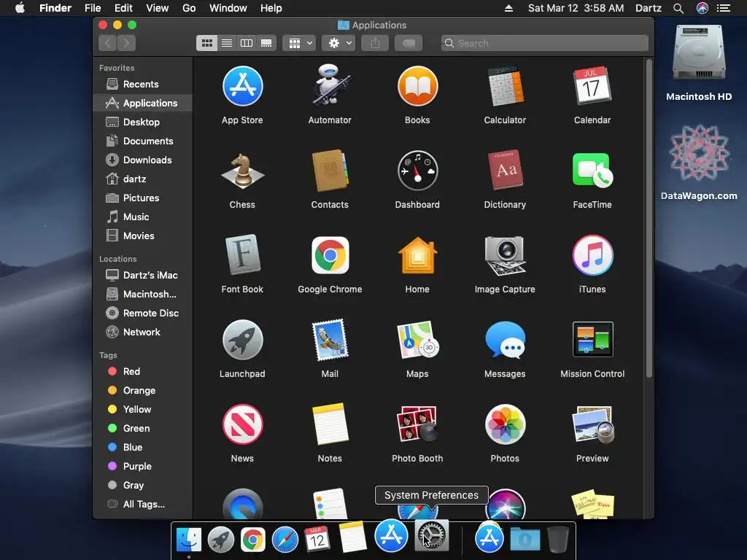Select Desktop in the Finder sidebar
The width and height of the screenshot is (747, 560).
point(142,122)
